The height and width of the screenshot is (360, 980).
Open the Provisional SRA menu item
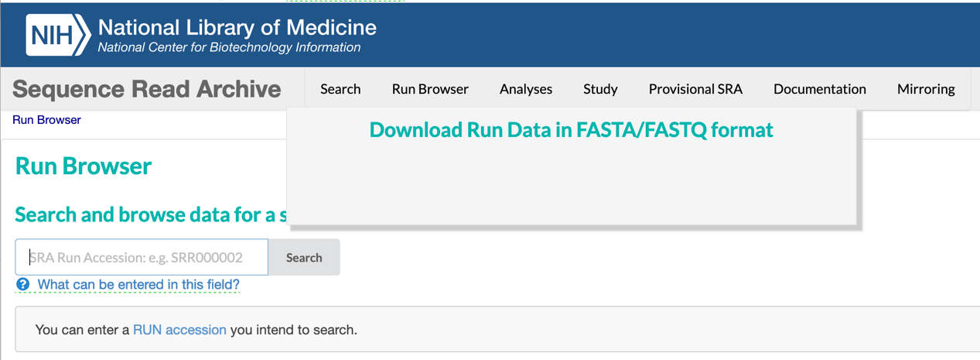(695, 89)
